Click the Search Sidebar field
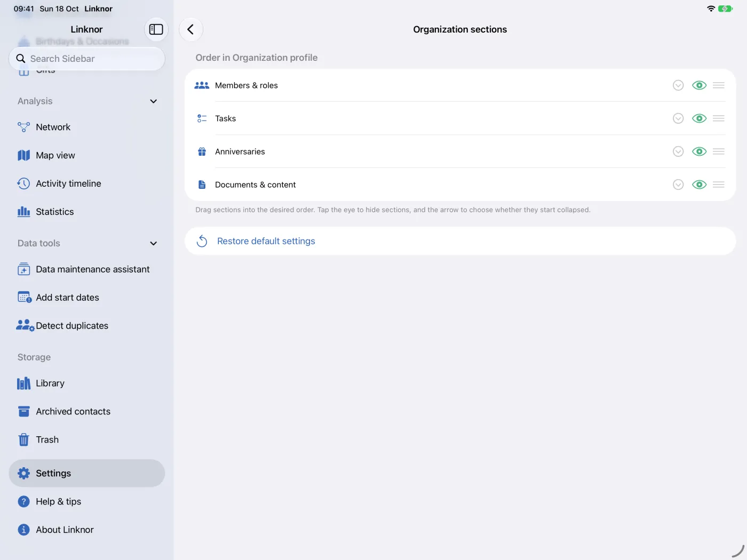The height and width of the screenshot is (560, 747). 87,59
